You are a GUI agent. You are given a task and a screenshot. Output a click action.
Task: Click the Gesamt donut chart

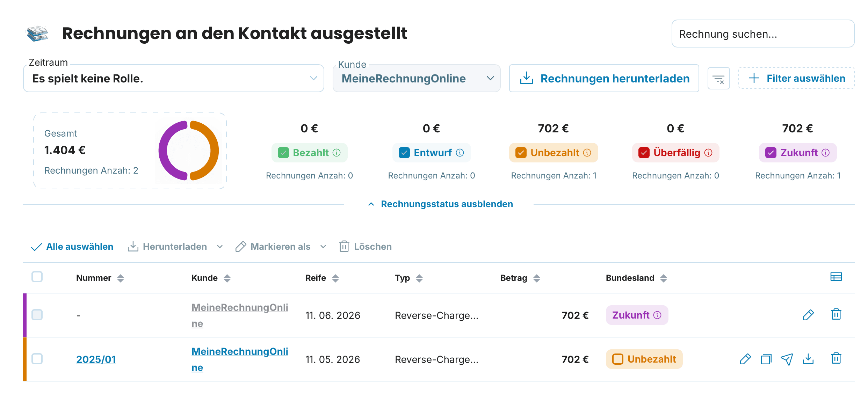coord(189,151)
